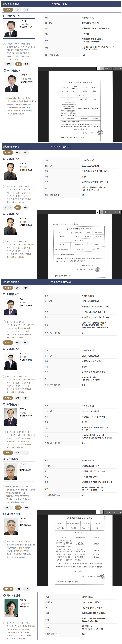Click 페이지이동 button in 함운경's document viewer
Viewport: 122px width, 644px height.
[x=108, y=512]
